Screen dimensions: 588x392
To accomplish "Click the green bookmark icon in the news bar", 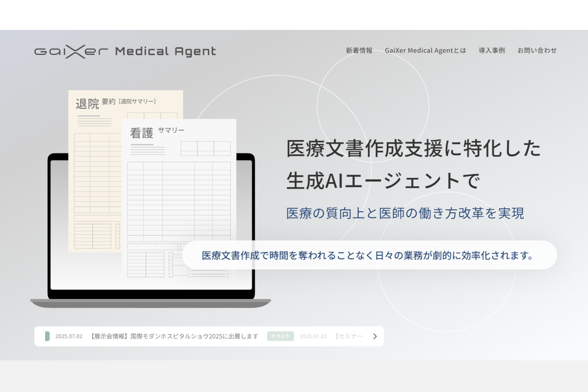I will tap(47, 336).
